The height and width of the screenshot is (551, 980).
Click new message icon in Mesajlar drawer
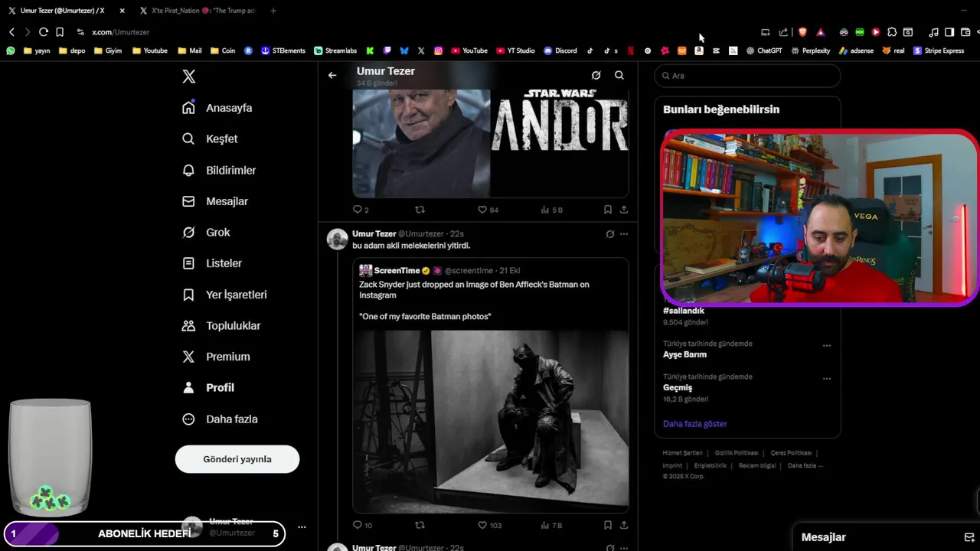[969, 537]
